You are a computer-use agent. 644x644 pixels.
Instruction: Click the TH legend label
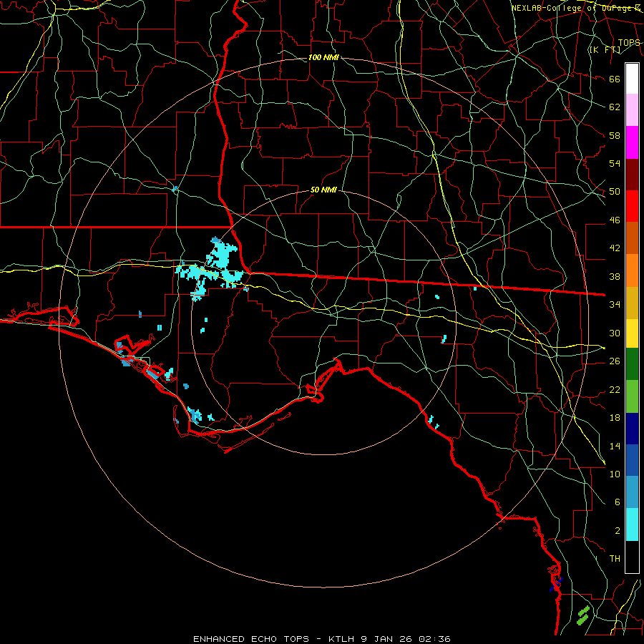click(x=615, y=558)
